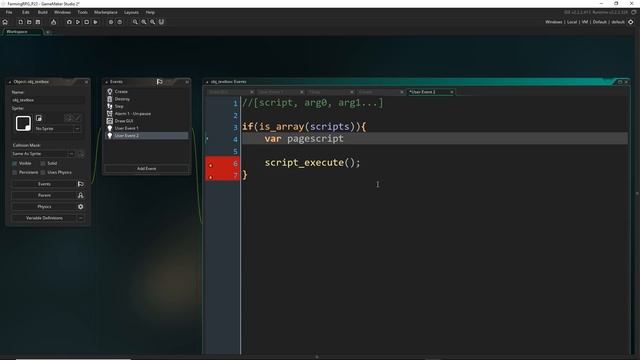Select the User Event 1 row

(x=147, y=128)
